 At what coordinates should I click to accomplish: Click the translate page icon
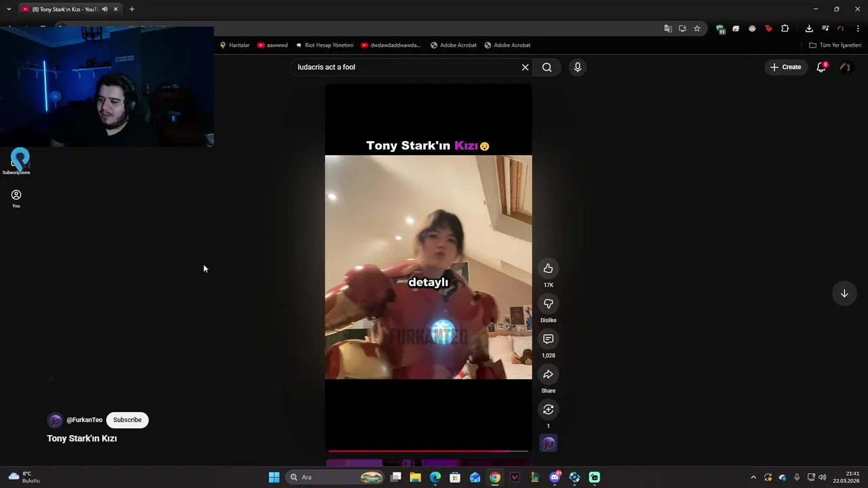[x=668, y=28]
